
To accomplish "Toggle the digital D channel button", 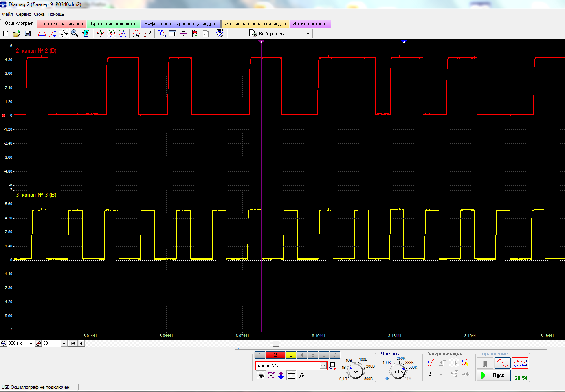I will tap(335, 355).
